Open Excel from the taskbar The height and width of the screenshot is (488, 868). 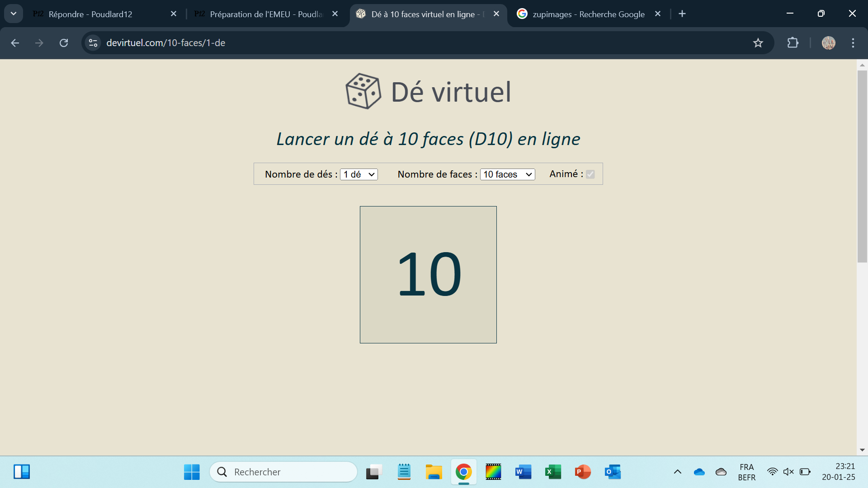click(553, 472)
